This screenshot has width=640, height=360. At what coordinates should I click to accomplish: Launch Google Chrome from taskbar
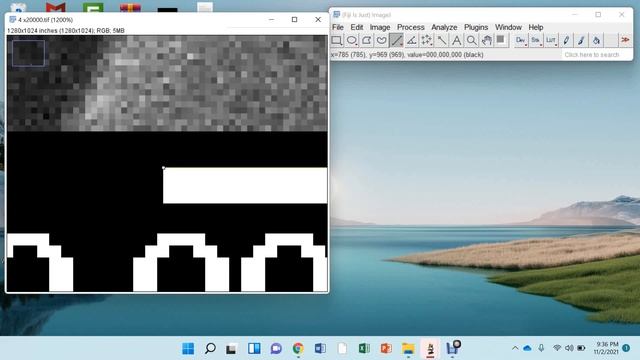[298, 349]
